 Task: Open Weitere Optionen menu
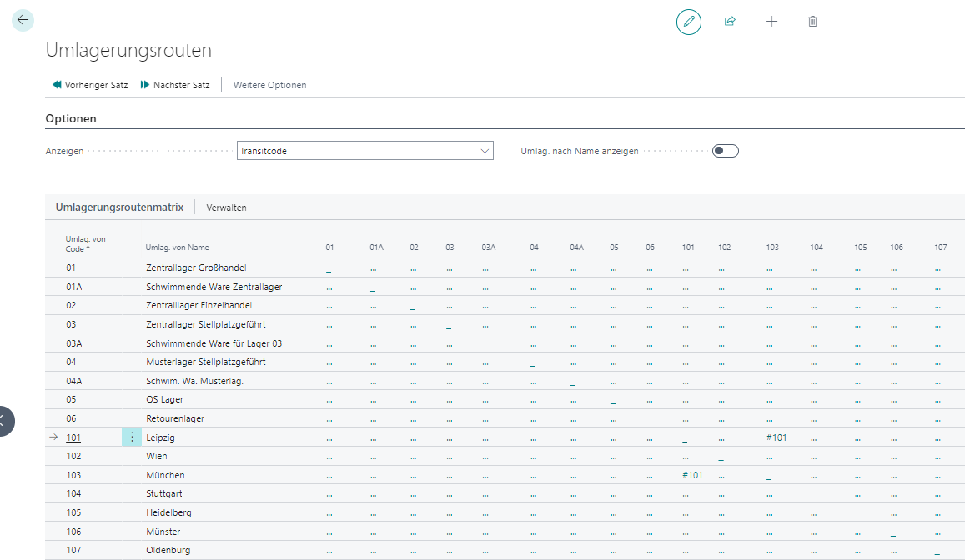pos(269,85)
